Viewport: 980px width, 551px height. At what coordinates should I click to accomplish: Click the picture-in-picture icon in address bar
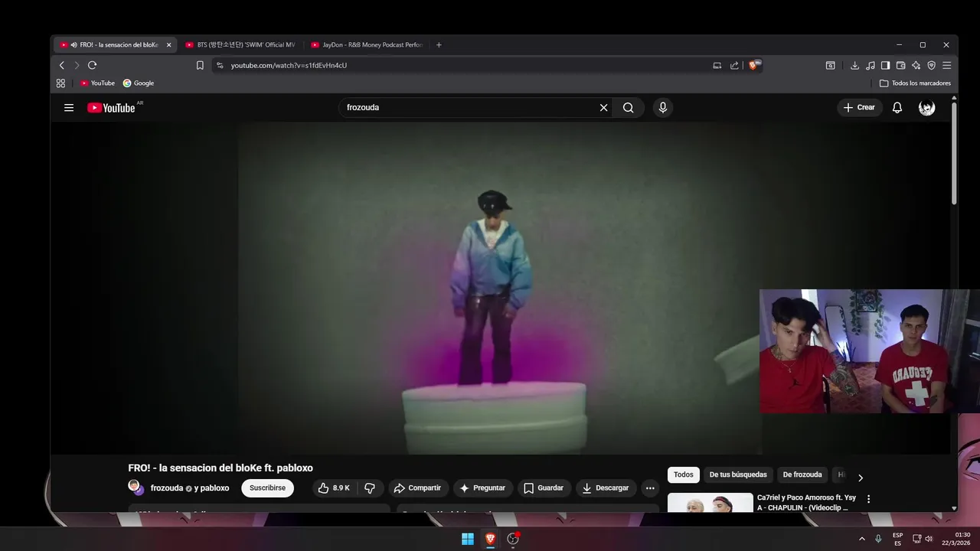[717, 66]
